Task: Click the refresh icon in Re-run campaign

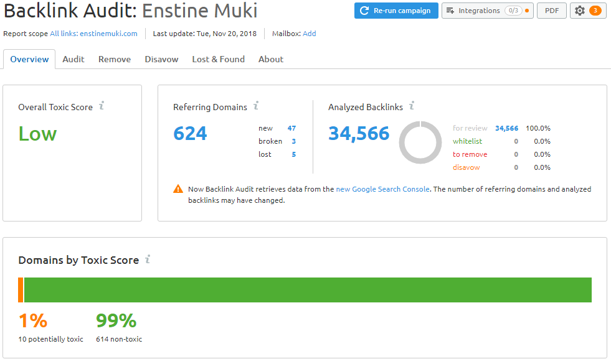Action: click(364, 11)
